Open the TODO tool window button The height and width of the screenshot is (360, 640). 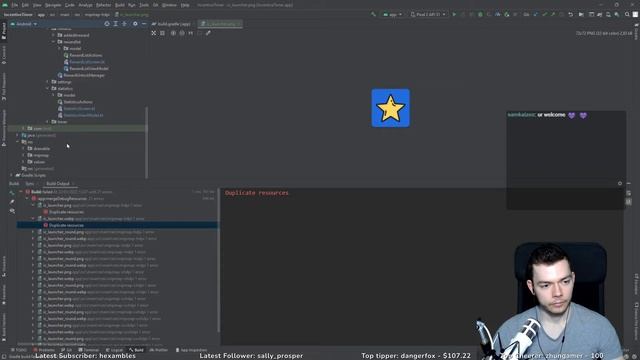point(19,350)
